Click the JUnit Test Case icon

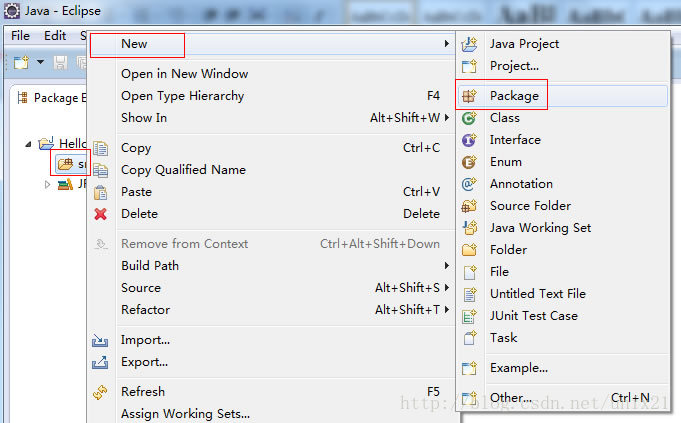(x=469, y=316)
